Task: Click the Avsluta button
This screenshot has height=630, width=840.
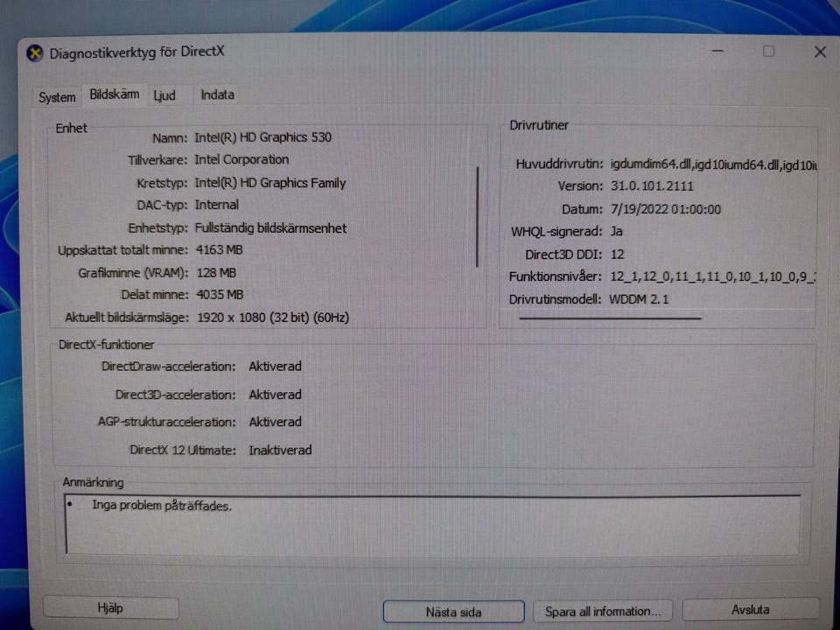Action: pos(751,609)
